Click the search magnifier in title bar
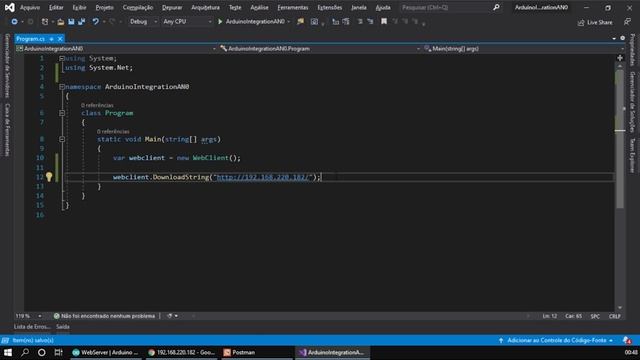 click(x=496, y=7)
